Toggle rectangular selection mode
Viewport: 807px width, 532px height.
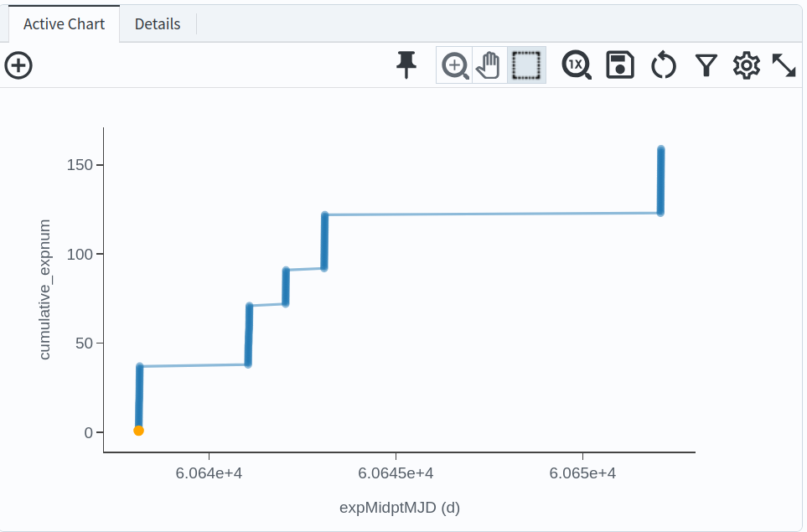click(525, 65)
